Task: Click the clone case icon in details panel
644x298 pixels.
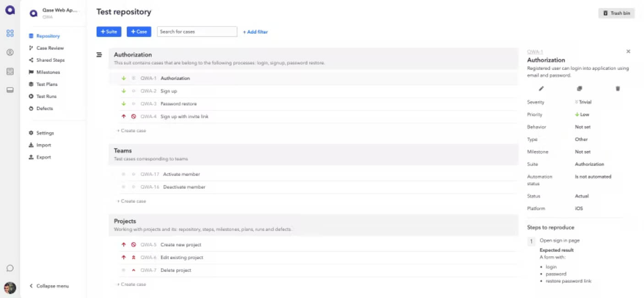Action: (579, 88)
